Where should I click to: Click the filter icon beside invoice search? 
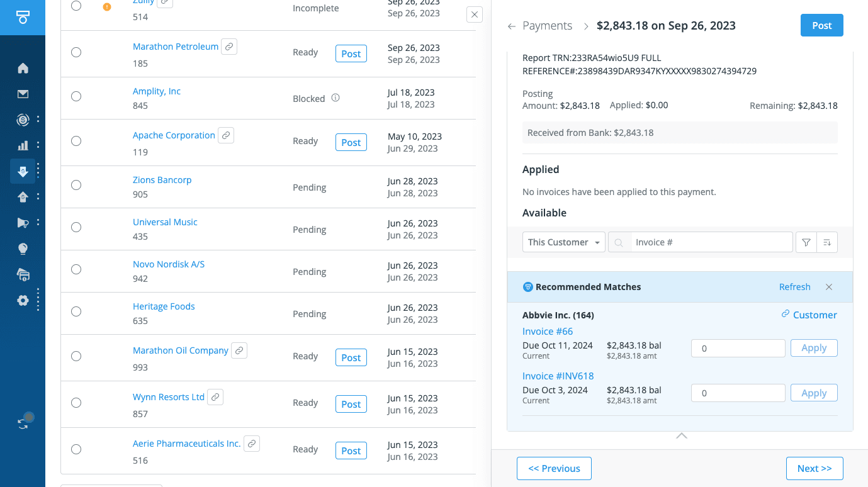point(806,242)
